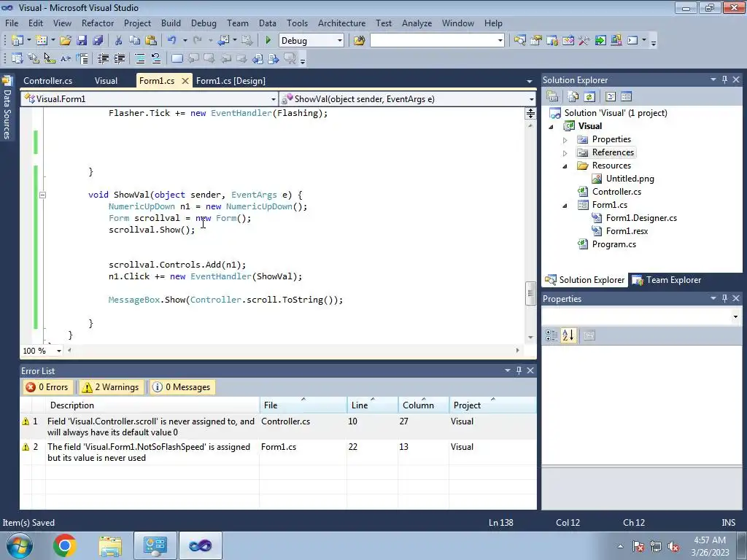The image size is (747, 560).
Task: Comment out the selected lines with the toolbar icon
Action: pyautogui.click(x=140, y=58)
